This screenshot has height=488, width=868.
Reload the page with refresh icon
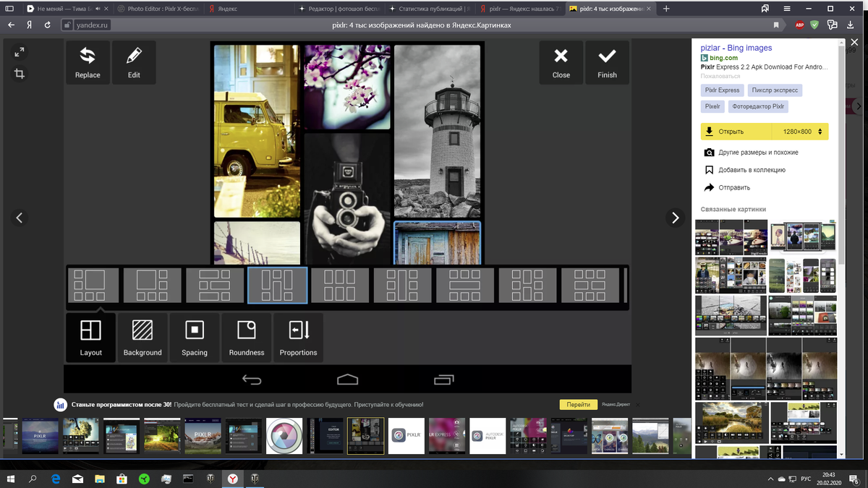(x=48, y=25)
